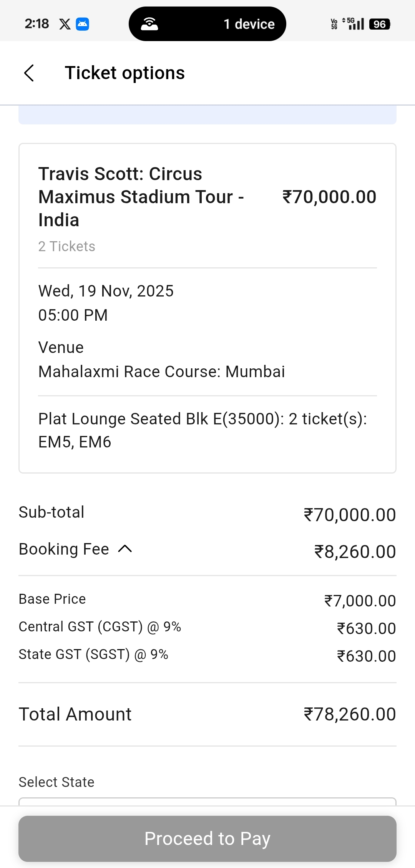Viewport: 415px width, 868px height.
Task: Tap the '2 Tickets' label
Action: click(x=67, y=246)
